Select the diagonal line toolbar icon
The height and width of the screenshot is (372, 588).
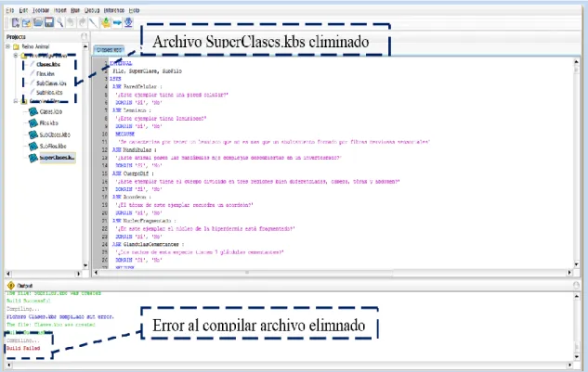coord(93,22)
